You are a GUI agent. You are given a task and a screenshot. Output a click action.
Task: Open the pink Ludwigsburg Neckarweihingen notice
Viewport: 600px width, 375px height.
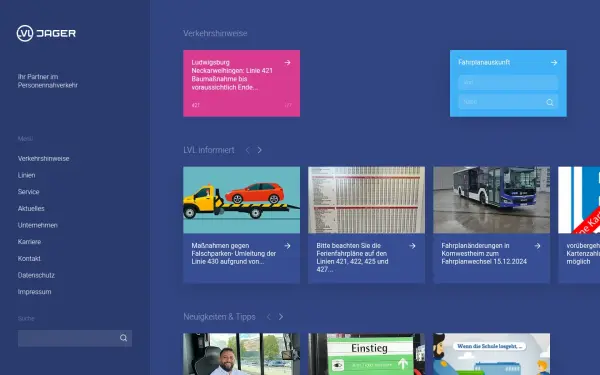[x=241, y=83]
